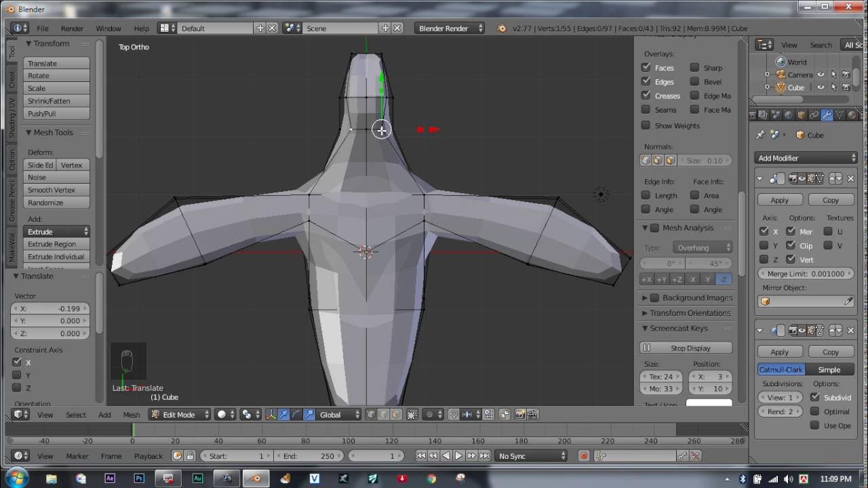
Task: Click the Shrink/Fatten button
Action: 57,101
